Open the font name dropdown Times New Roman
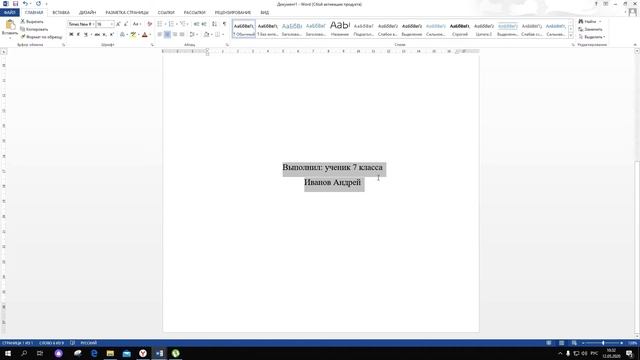The height and width of the screenshot is (360, 640). click(93, 24)
